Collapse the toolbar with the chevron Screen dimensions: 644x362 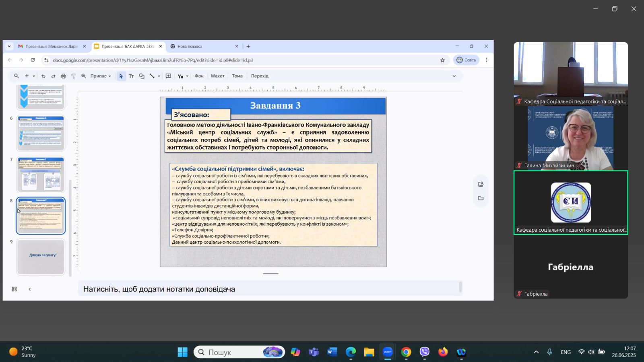click(454, 76)
